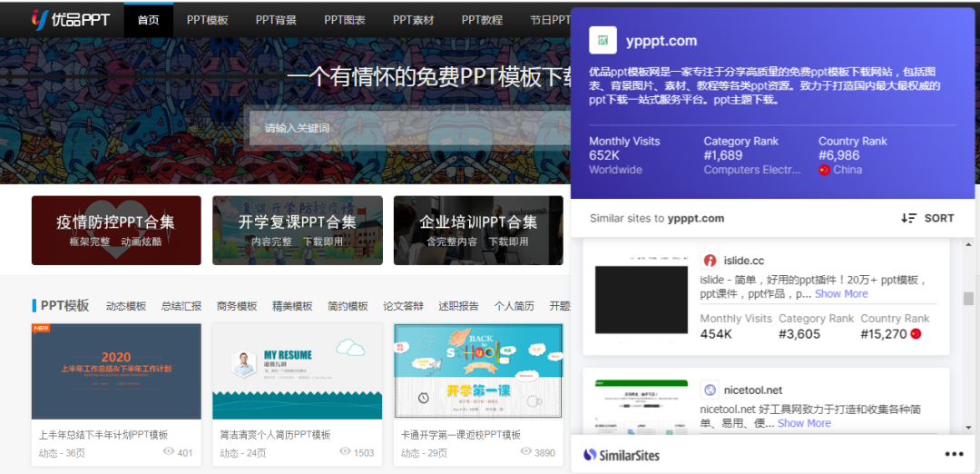This screenshot has height=474, width=980.
Task: Open the 2020 上半年工作总结 template thumbnail
Action: pos(116,371)
